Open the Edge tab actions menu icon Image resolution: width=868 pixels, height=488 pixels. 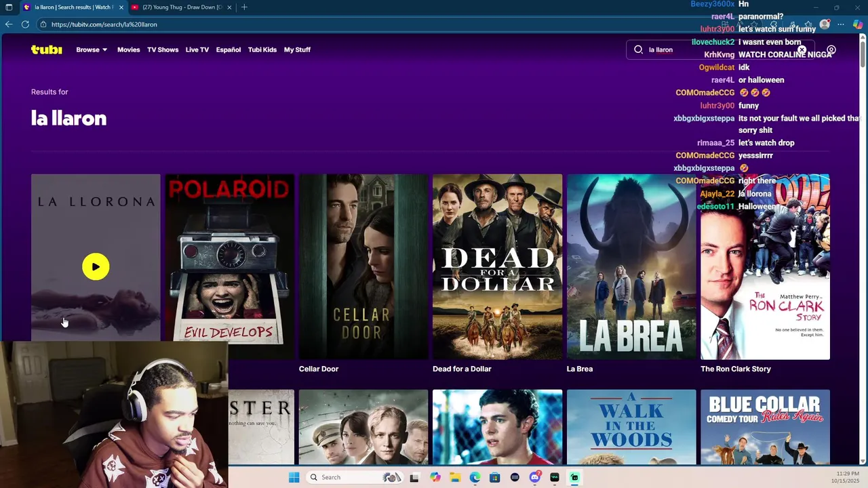click(9, 7)
